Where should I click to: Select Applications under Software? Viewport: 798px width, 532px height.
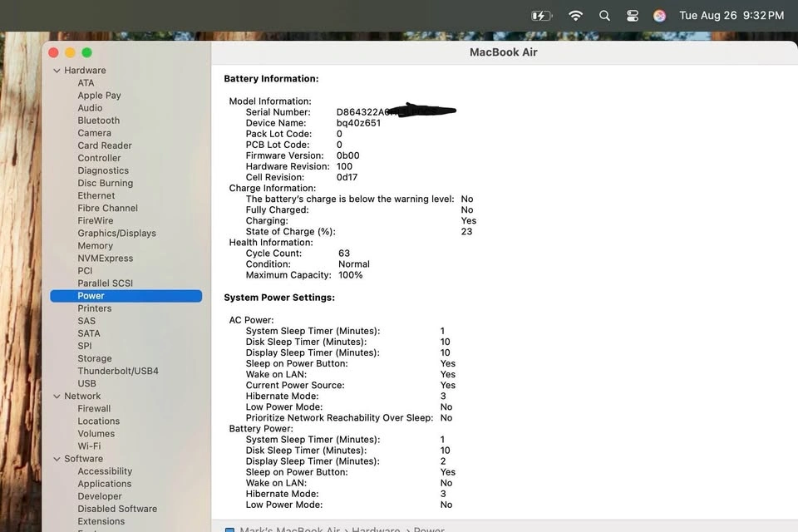pyautogui.click(x=104, y=484)
